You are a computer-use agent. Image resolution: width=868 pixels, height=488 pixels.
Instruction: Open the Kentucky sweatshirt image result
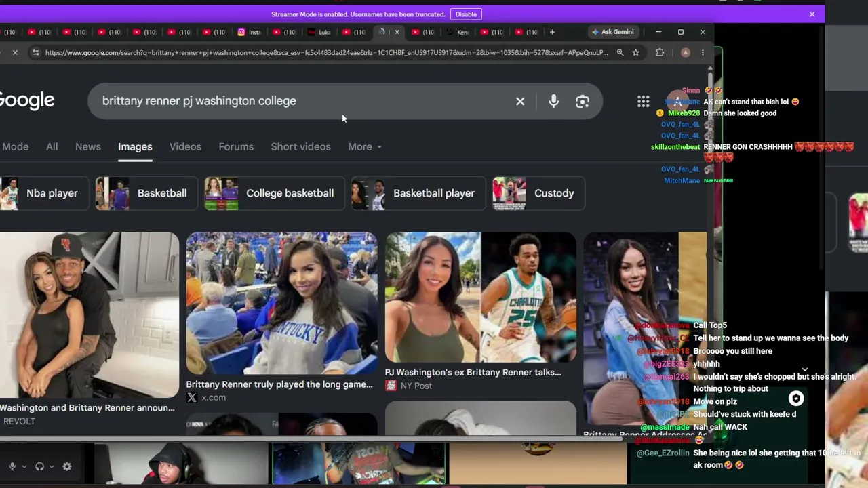281,303
